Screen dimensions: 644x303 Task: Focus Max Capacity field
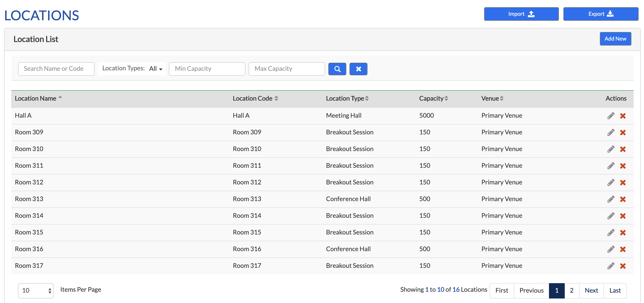(x=287, y=69)
